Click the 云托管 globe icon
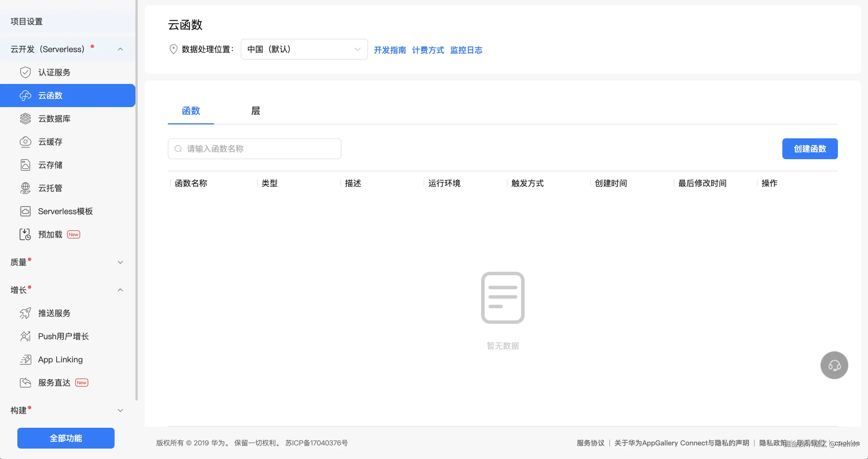The image size is (868, 459). tap(25, 188)
